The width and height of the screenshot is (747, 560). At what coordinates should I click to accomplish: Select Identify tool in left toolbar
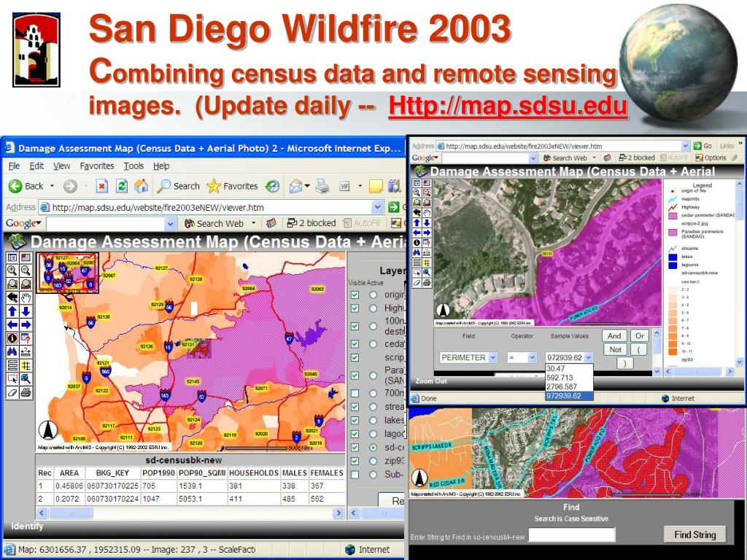click(12, 338)
